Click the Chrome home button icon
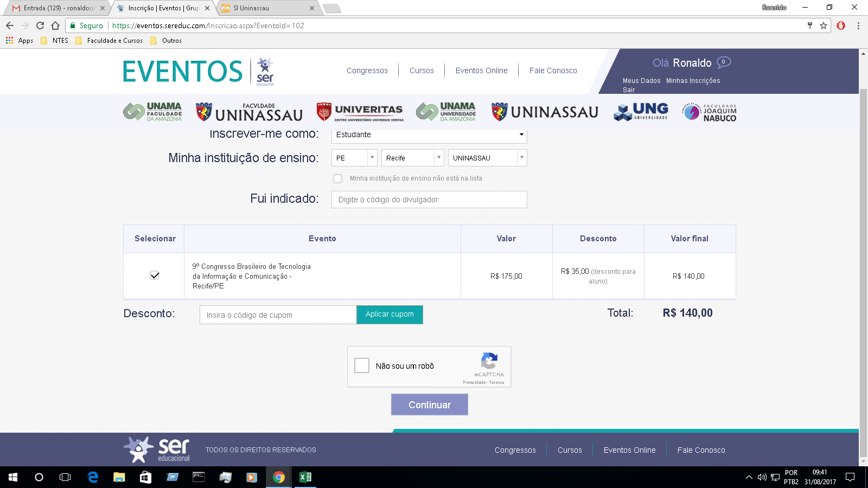Image resolution: width=868 pixels, height=488 pixels. pos(55,25)
